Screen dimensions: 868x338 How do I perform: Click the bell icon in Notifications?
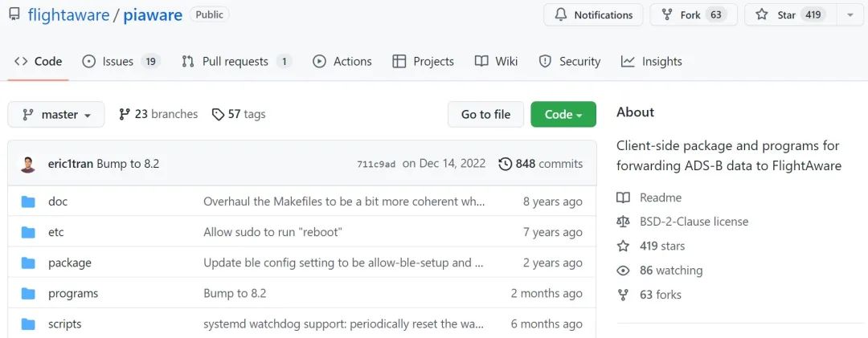pos(559,15)
